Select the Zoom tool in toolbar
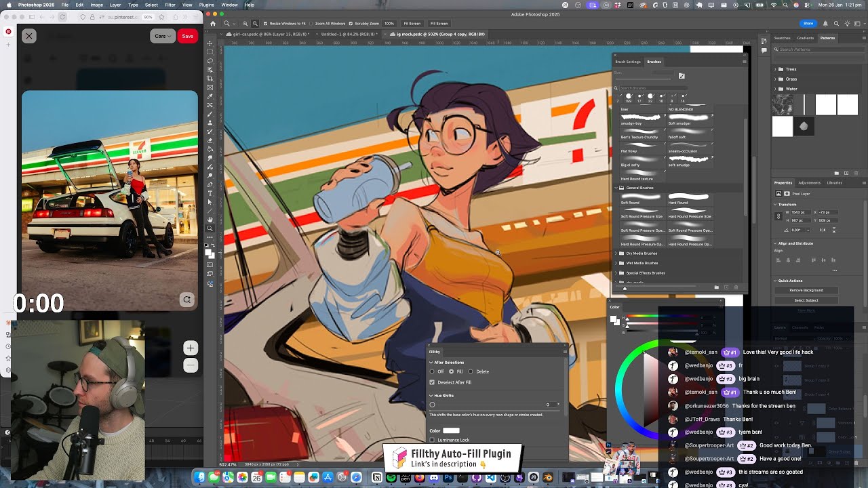 (x=210, y=228)
